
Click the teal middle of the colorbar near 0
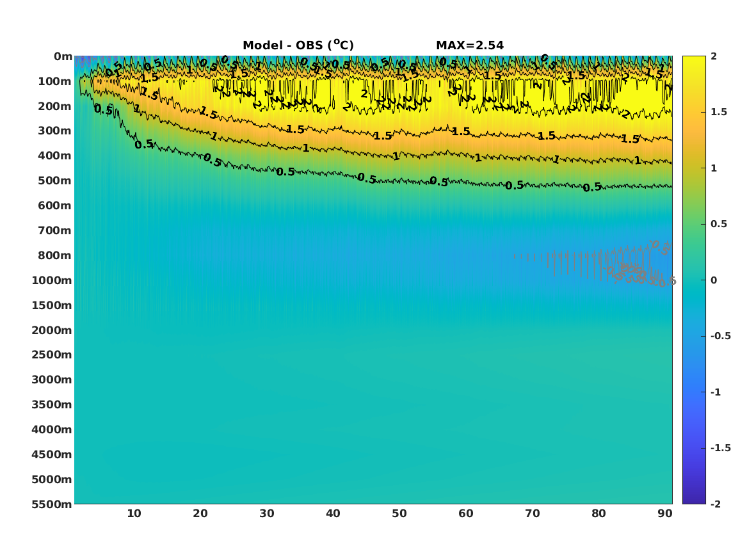(x=694, y=280)
